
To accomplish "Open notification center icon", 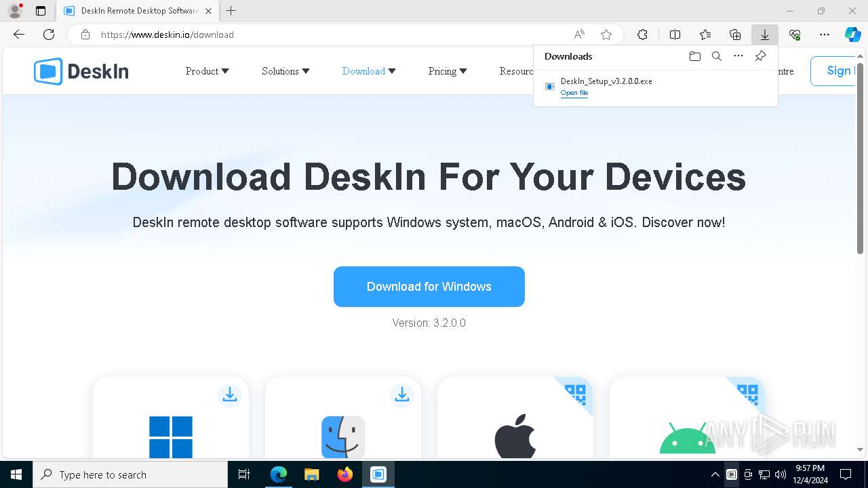I will coord(846,474).
